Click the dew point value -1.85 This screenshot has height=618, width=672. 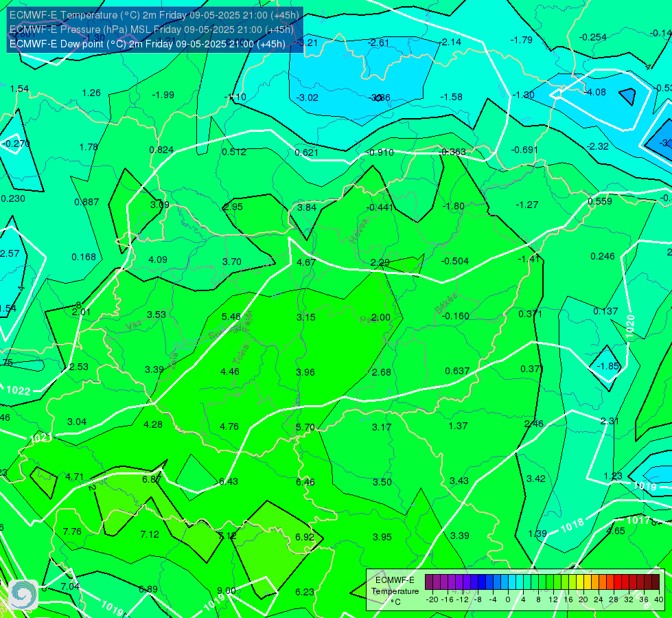[608, 366]
